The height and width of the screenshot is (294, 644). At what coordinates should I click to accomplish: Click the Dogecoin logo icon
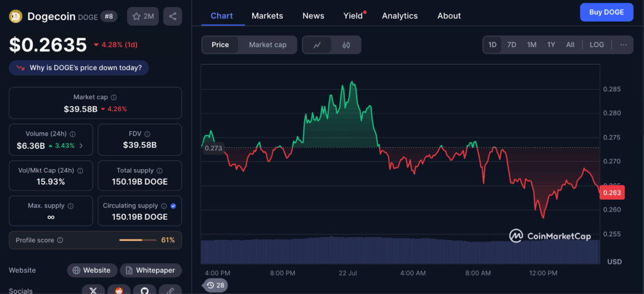pyautogui.click(x=16, y=16)
